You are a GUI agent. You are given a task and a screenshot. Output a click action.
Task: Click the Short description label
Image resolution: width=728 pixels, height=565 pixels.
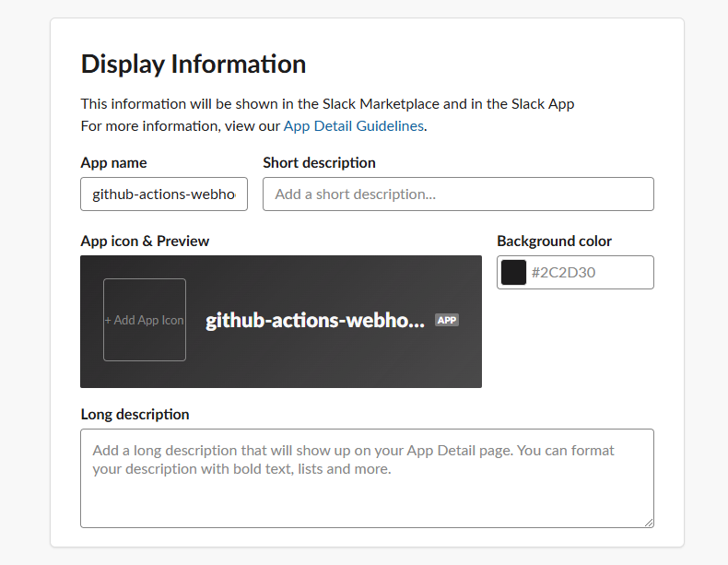(x=320, y=162)
